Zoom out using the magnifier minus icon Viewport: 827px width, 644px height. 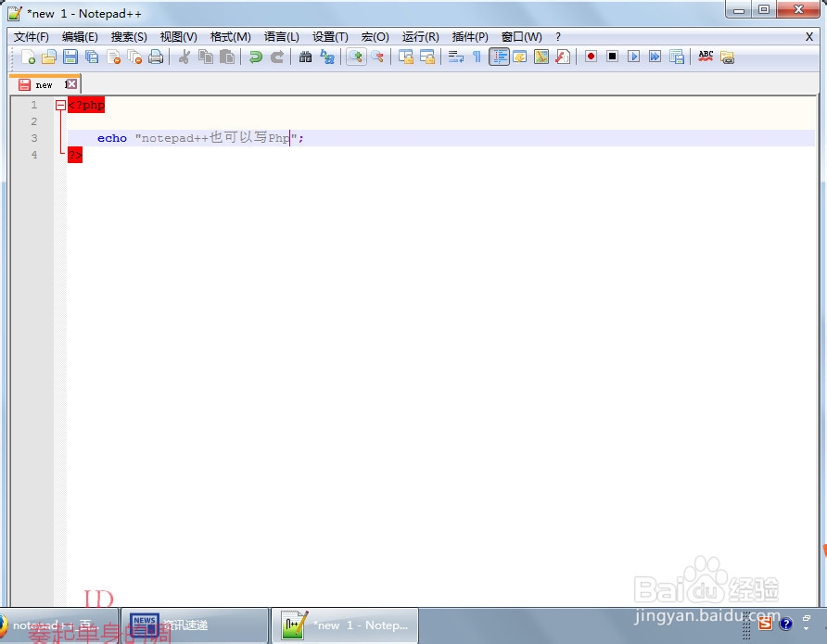[377, 57]
